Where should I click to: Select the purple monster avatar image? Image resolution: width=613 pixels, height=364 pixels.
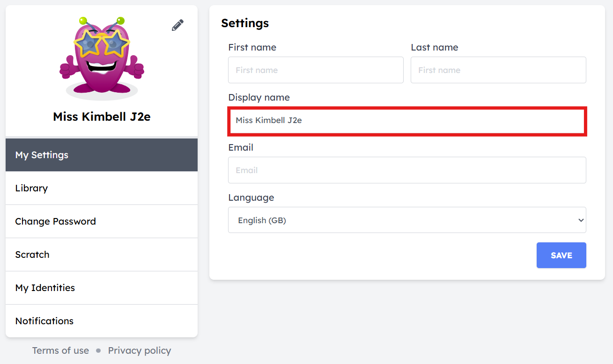point(102,58)
